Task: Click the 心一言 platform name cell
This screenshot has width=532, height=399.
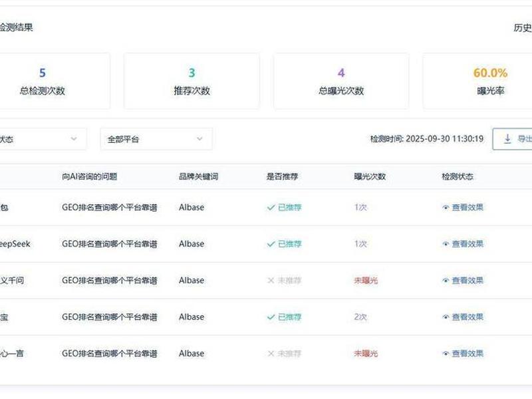Action: (x=12, y=354)
